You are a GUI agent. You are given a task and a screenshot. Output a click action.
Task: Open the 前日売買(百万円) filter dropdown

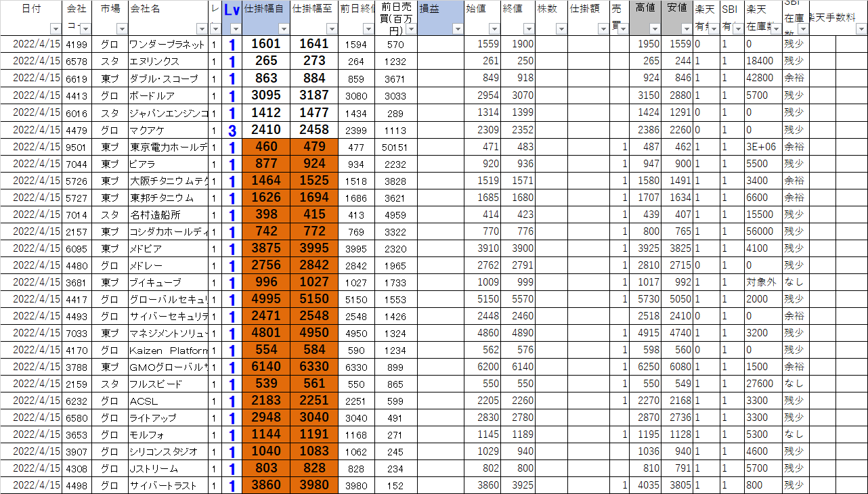(x=411, y=29)
